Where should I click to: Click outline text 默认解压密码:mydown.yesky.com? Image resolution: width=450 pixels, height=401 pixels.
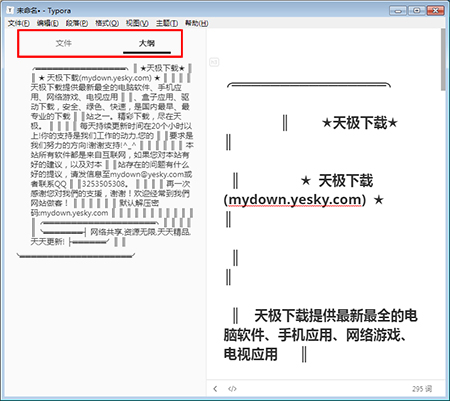coord(95,208)
